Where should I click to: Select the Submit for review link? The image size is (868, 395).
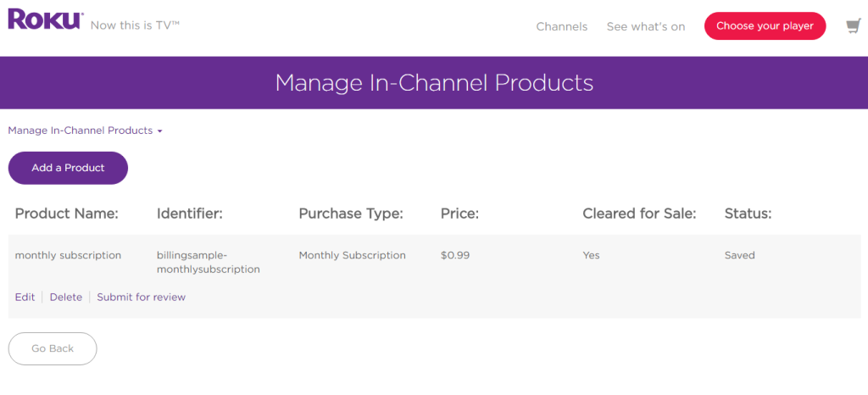click(141, 297)
